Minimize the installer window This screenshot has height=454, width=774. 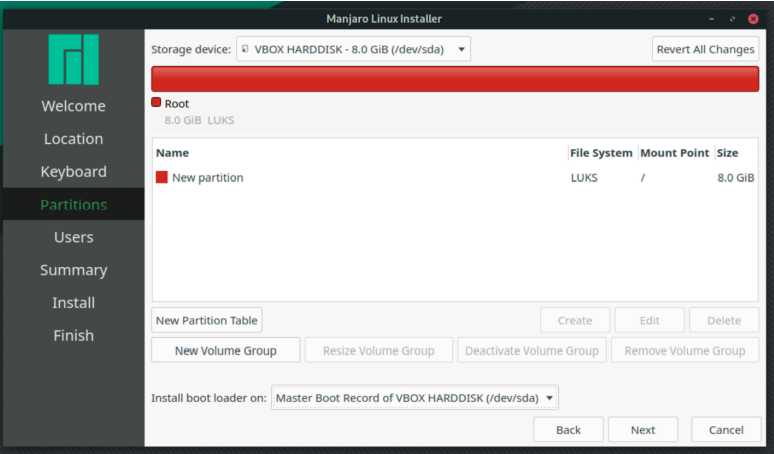pos(711,19)
